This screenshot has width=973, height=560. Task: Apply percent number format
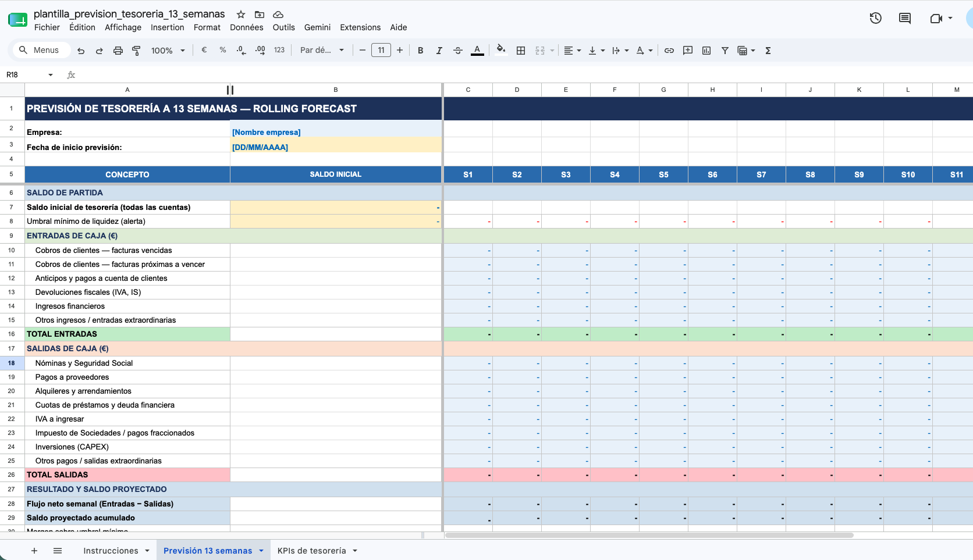coord(223,51)
